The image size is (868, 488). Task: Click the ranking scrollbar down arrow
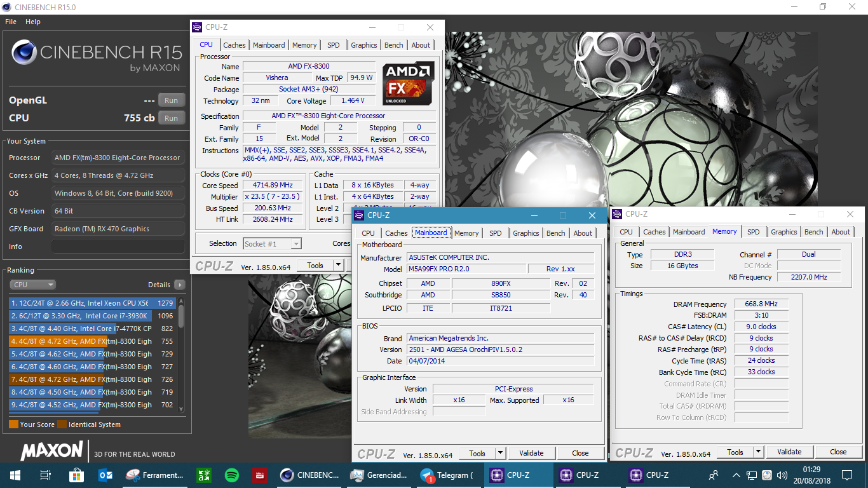click(181, 409)
